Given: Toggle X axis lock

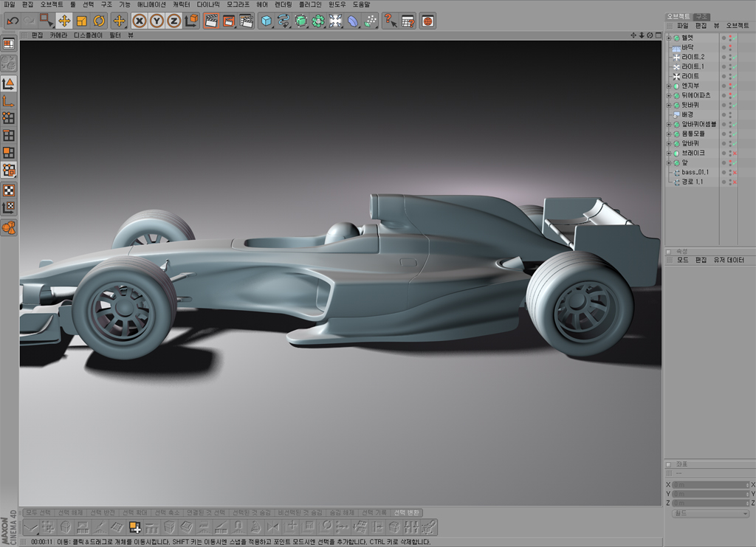Looking at the screenshot, I should pos(139,21).
